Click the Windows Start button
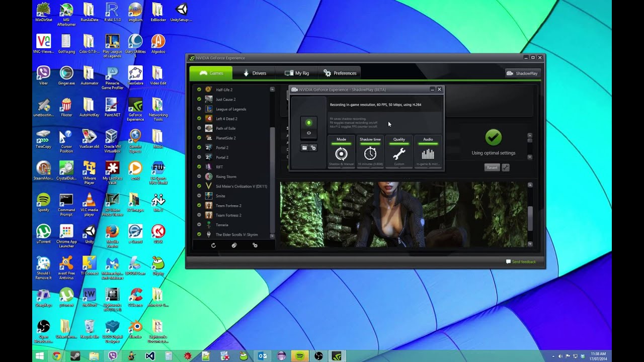Viewport: 644px width, 362px height. pyautogui.click(x=40, y=356)
